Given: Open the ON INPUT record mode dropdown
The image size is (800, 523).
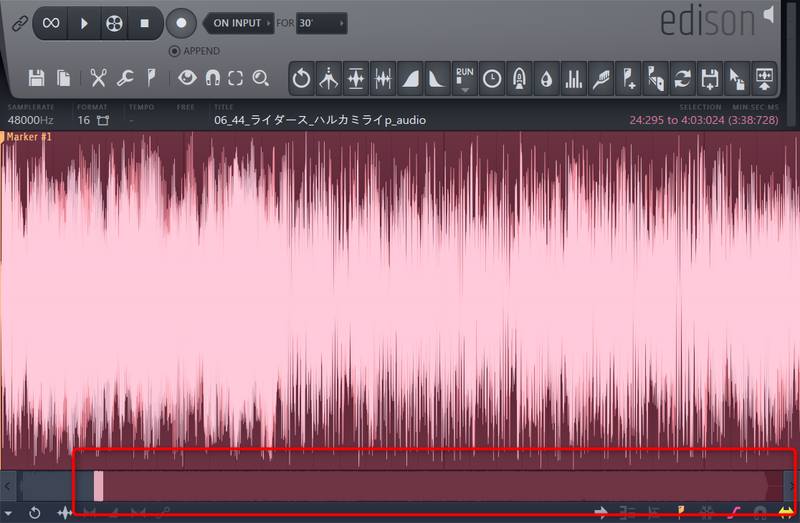Looking at the screenshot, I should 237,22.
